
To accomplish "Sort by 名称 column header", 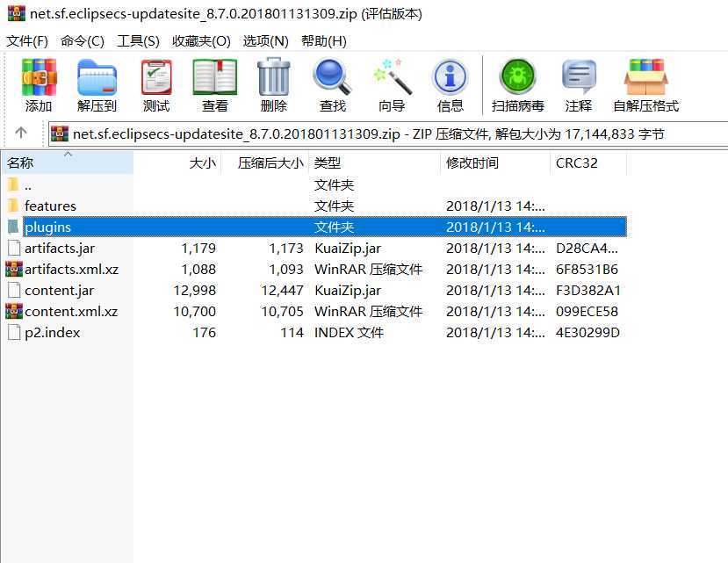I will (x=68, y=163).
